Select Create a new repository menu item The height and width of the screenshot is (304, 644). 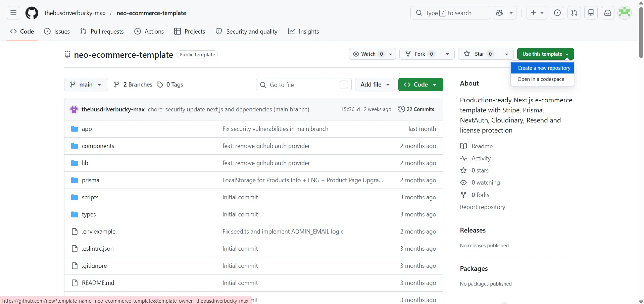pos(542,68)
